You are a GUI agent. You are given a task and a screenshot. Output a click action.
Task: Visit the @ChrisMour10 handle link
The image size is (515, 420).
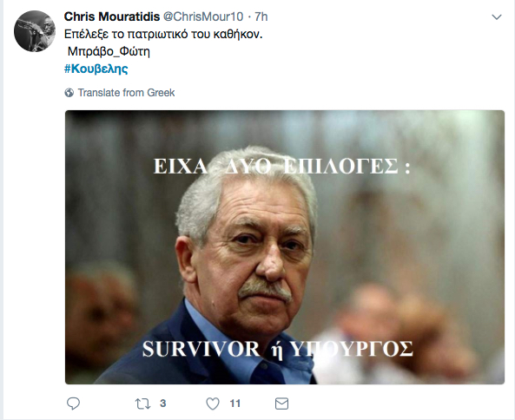[203, 16]
